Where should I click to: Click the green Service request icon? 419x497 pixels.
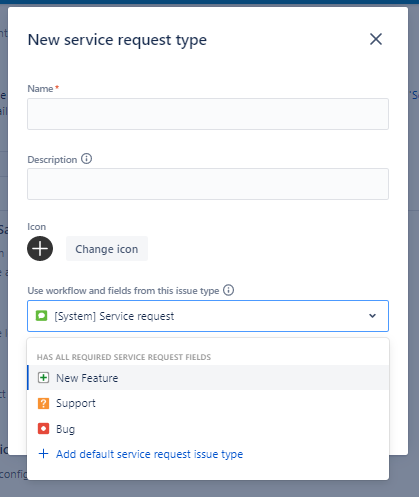(x=42, y=316)
